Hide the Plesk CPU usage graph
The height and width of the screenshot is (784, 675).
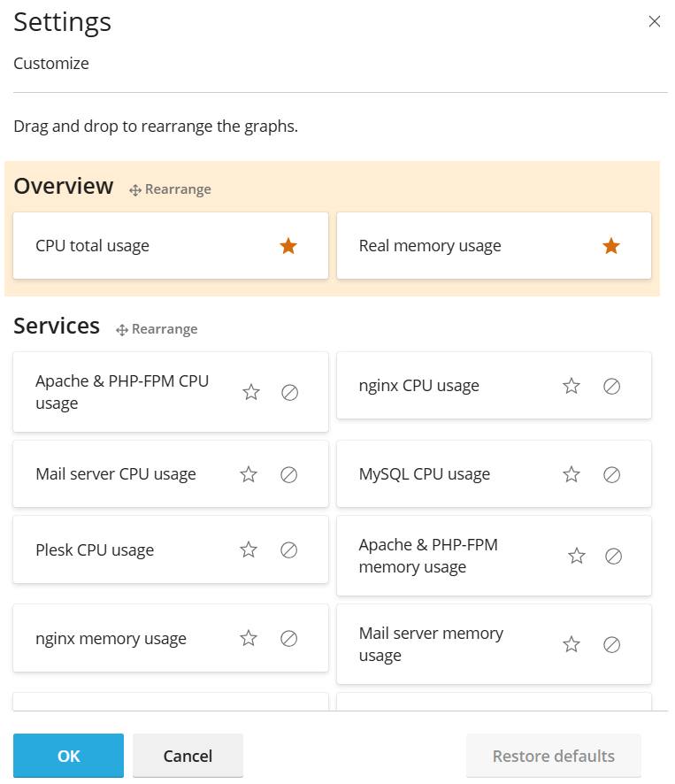tap(288, 550)
